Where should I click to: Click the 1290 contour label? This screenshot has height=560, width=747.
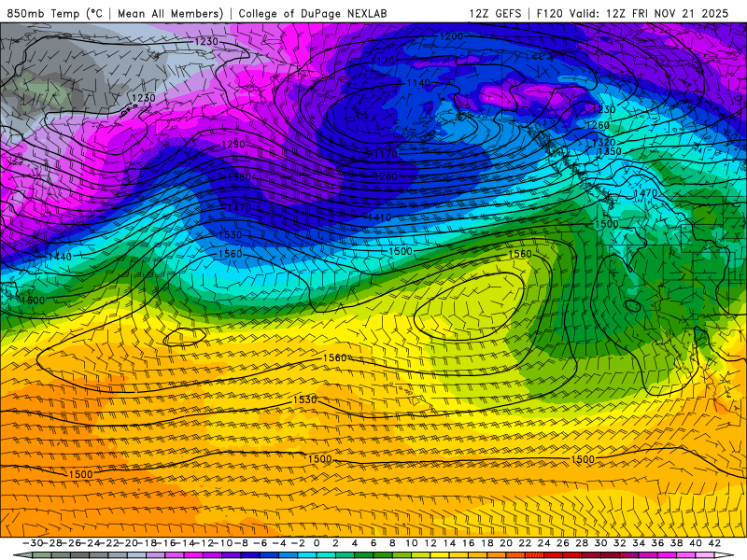233,144
